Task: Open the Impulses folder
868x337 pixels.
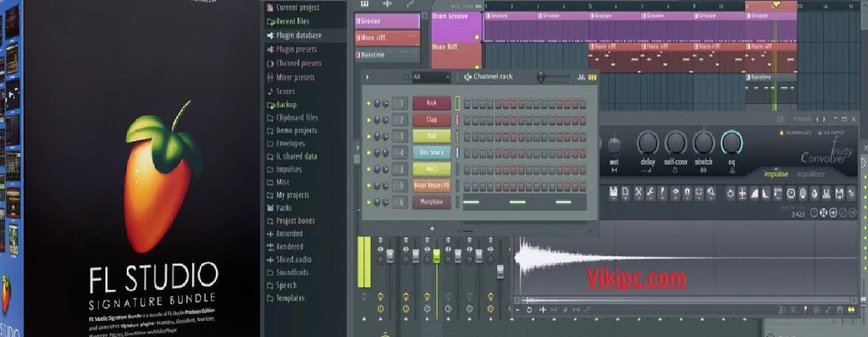Action: point(284,169)
